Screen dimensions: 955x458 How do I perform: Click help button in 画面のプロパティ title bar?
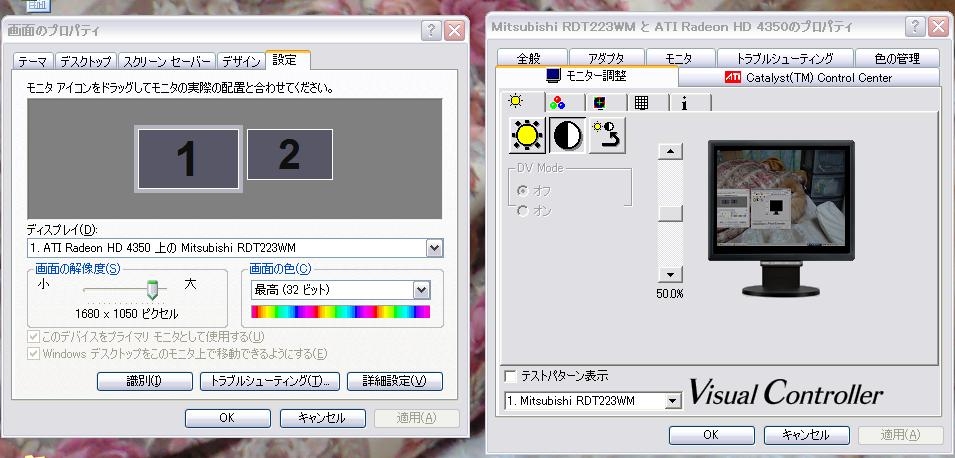pyautogui.click(x=431, y=30)
